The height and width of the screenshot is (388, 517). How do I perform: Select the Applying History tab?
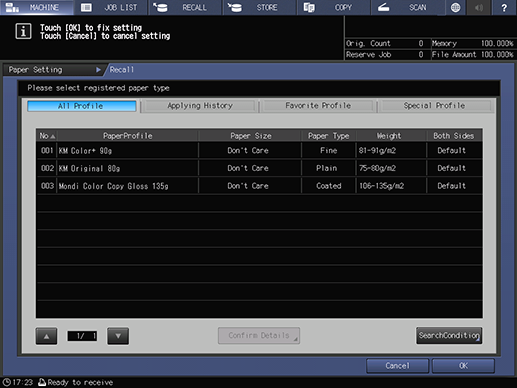200,106
